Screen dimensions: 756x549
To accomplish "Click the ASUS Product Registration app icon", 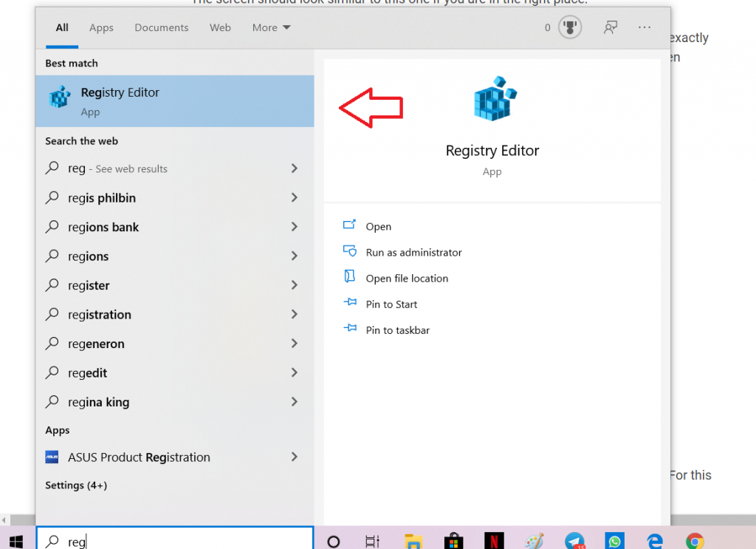I will [52, 457].
